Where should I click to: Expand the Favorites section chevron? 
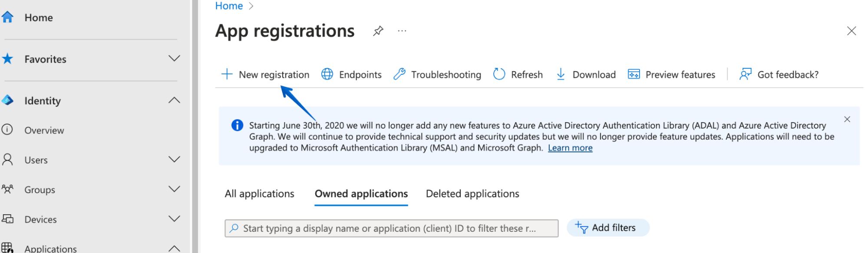coord(174,59)
